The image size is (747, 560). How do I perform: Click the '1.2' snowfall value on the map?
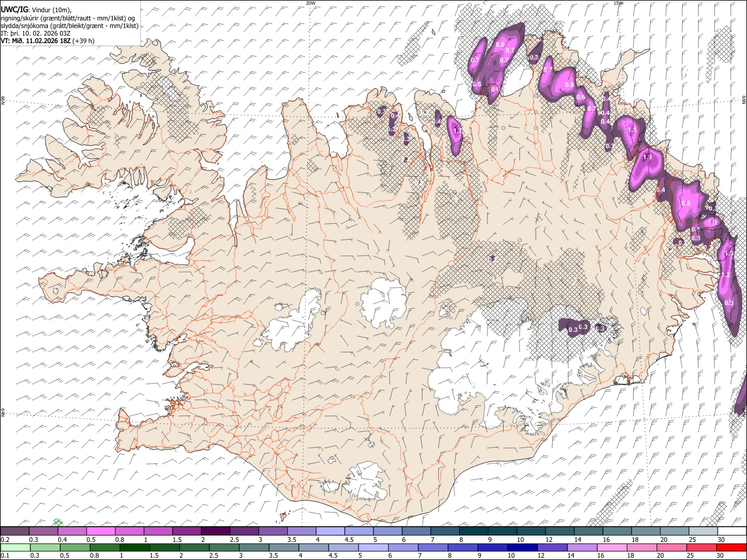[x=726, y=275]
